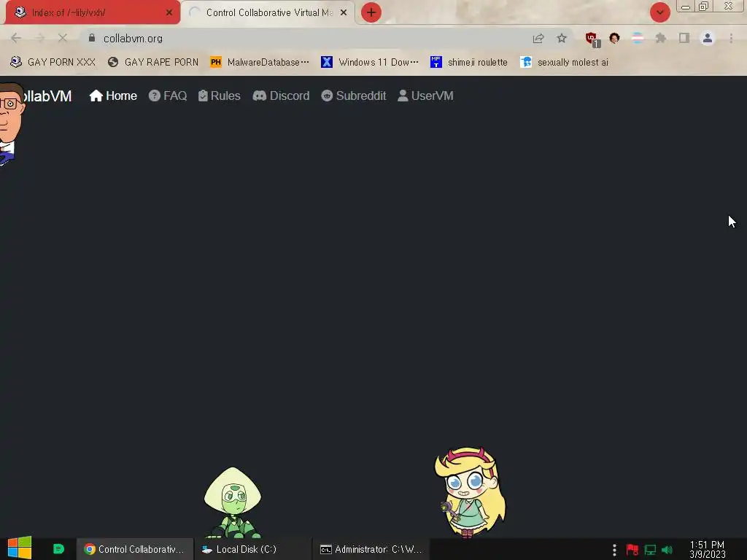
Task: Open the FAQ nav link
Action: click(168, 96)
